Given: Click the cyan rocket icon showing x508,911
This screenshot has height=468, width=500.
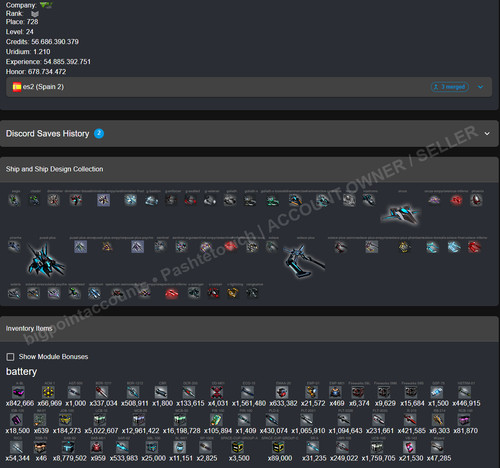Looking at the screenshot, I should (x=133, y=392).
